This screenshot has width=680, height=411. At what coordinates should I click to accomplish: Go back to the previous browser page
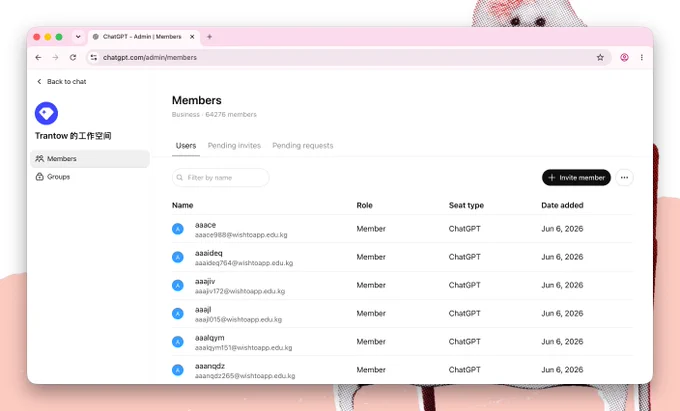[38, 57]
